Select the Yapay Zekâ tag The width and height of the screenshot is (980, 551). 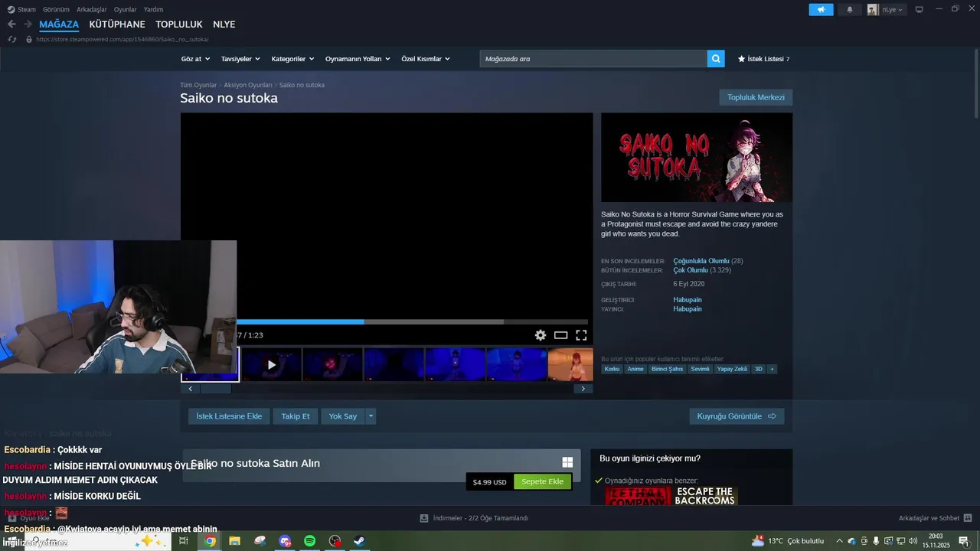[x=732, y=369]
